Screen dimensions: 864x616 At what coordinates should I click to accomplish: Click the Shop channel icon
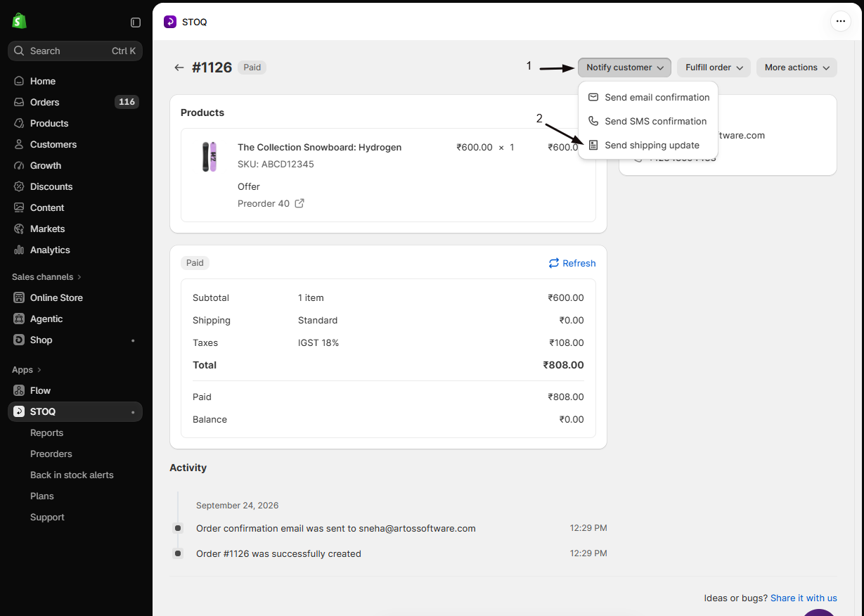19,340
